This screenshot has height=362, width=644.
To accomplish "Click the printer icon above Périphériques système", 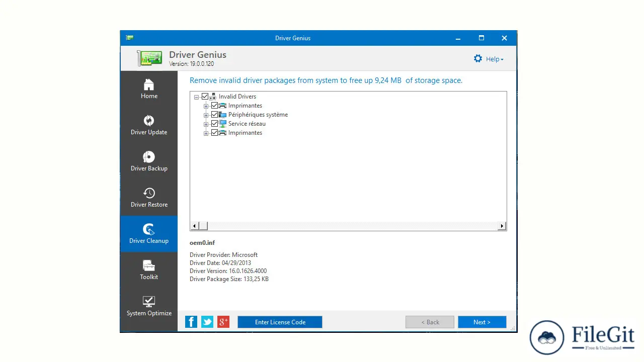I will [222, 106].
